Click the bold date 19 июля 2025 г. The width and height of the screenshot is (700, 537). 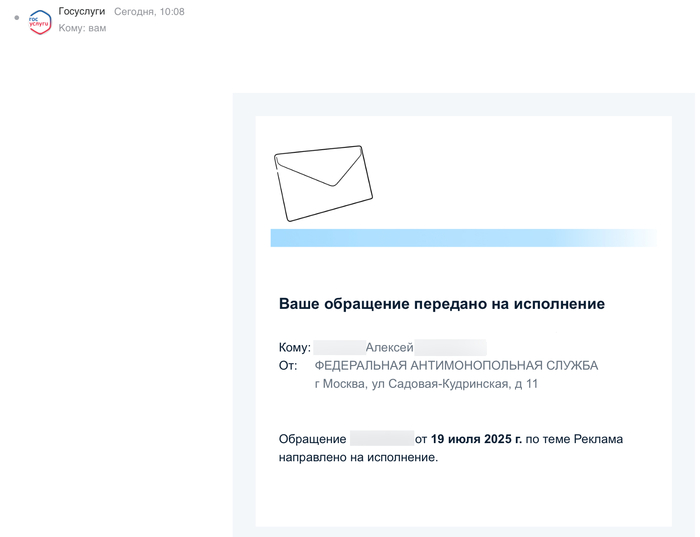(x=476, y=439)
